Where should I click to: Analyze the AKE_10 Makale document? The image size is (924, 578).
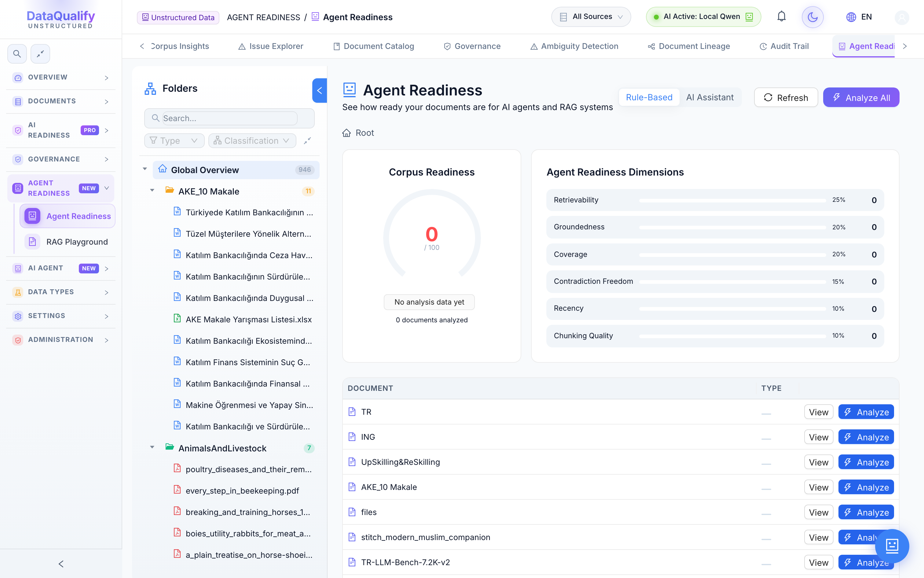(x=866, y=487)
